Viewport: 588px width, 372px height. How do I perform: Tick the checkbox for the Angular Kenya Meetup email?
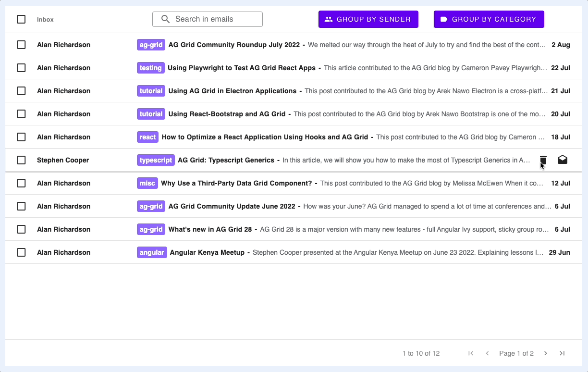click(x=21, y=252)
